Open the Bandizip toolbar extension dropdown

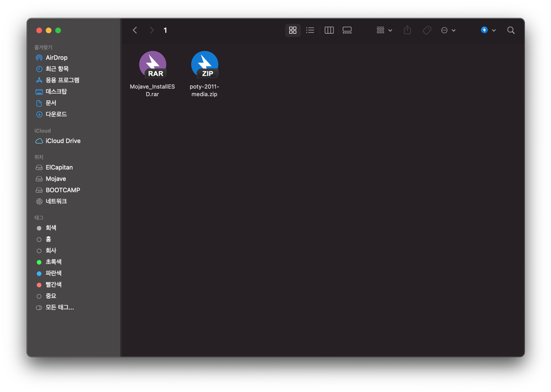[488, 30]
